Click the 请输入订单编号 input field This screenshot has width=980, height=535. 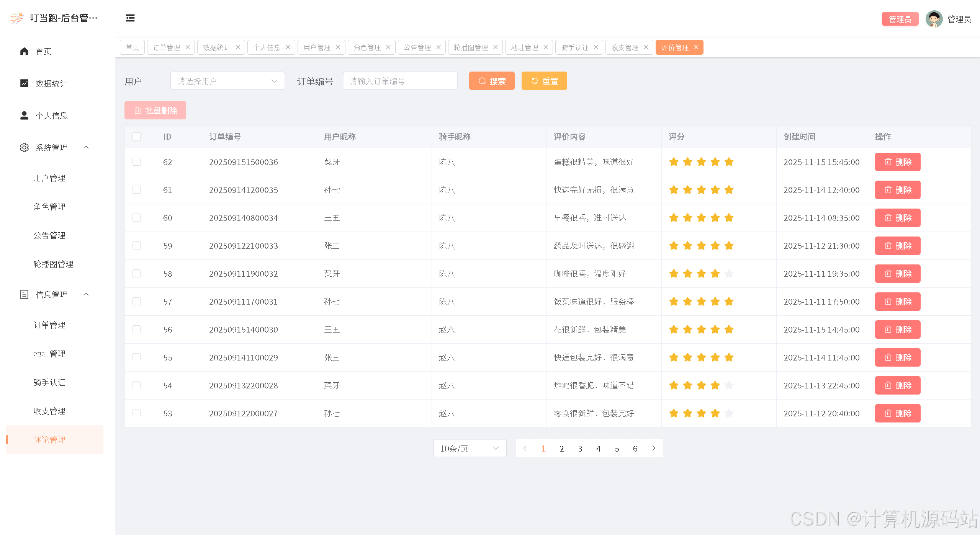coord(400,81)
